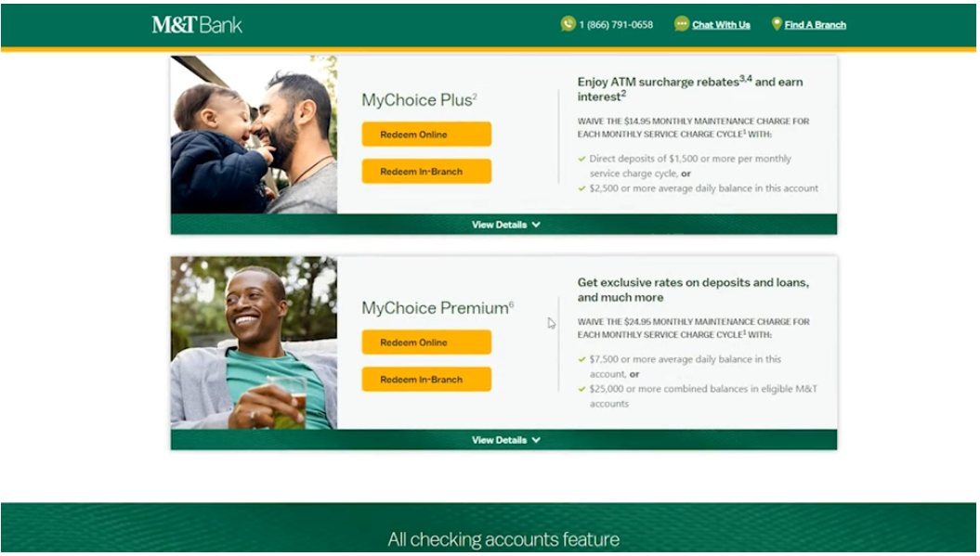980x556 pixels.
Task: Click the father and baby photo
Action: click(254, 135)
